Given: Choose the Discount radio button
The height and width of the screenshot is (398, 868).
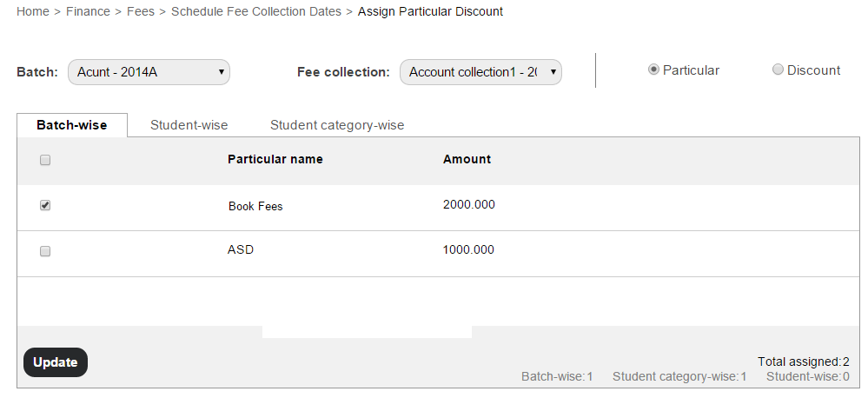Looking at the screenshot, I should coord(778,70).
